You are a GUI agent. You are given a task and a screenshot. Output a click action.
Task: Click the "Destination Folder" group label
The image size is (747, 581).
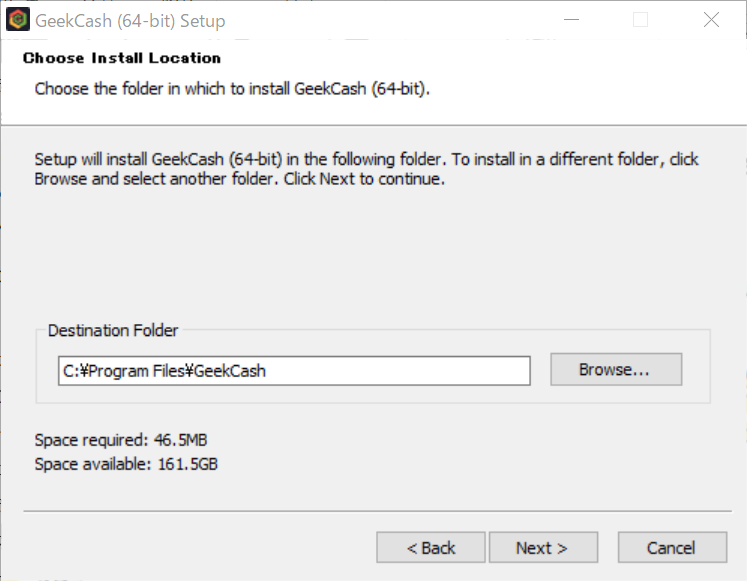113,330
